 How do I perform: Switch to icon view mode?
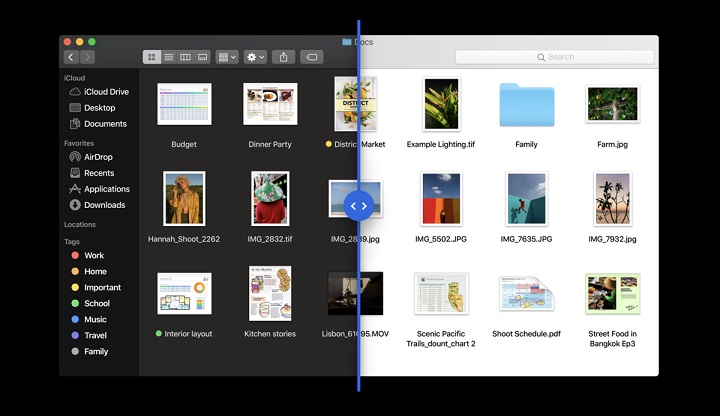[x=152, y=57]
